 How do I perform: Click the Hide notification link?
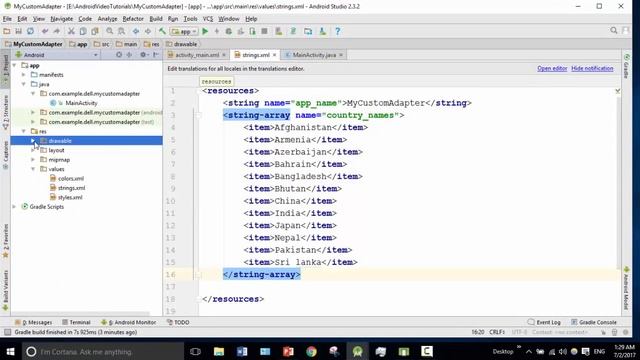(592, 69)
